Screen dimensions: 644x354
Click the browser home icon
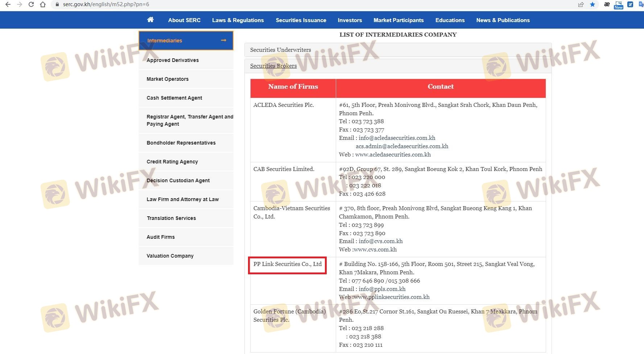[x=43, y=4]
